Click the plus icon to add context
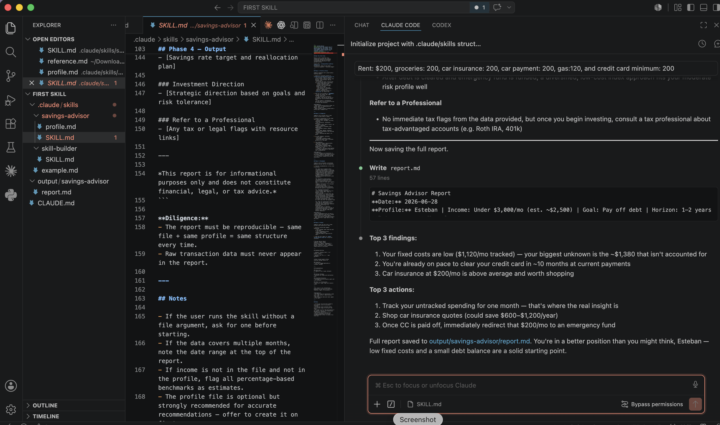The width and height of the screenshot is (720, 425). click(377, 404)
